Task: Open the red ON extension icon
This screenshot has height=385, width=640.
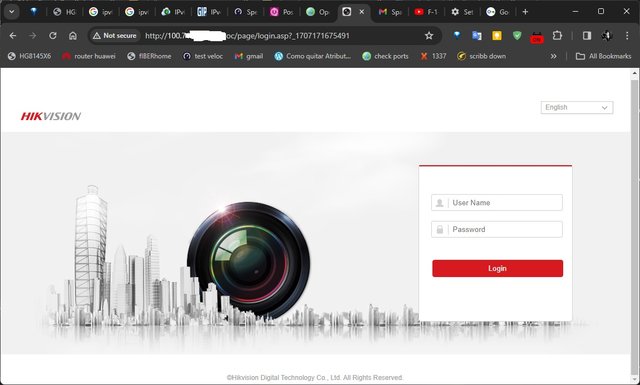Action: [537, 37]
